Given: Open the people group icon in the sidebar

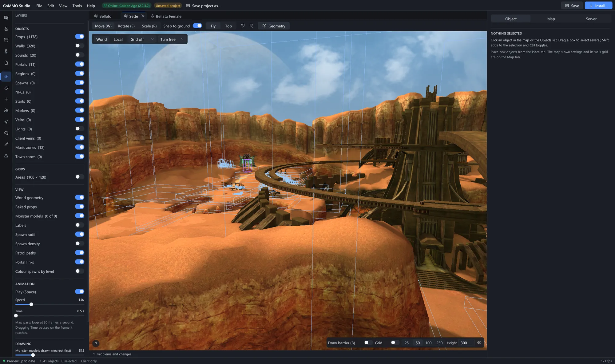Looking at the screenshot, I should click(6, 110).
